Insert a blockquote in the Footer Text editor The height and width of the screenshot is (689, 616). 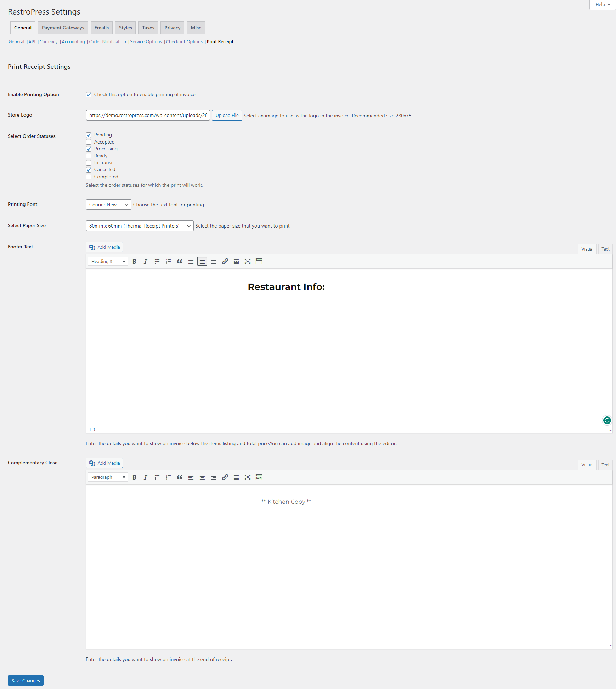tap(180, 261)
